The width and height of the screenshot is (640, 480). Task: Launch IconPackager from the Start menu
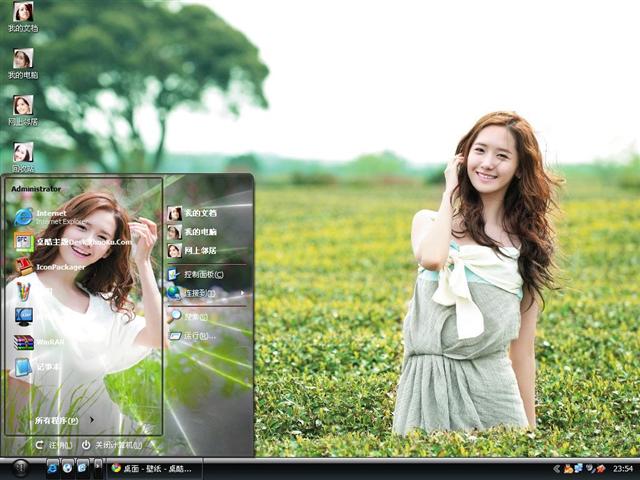point(50,267)
